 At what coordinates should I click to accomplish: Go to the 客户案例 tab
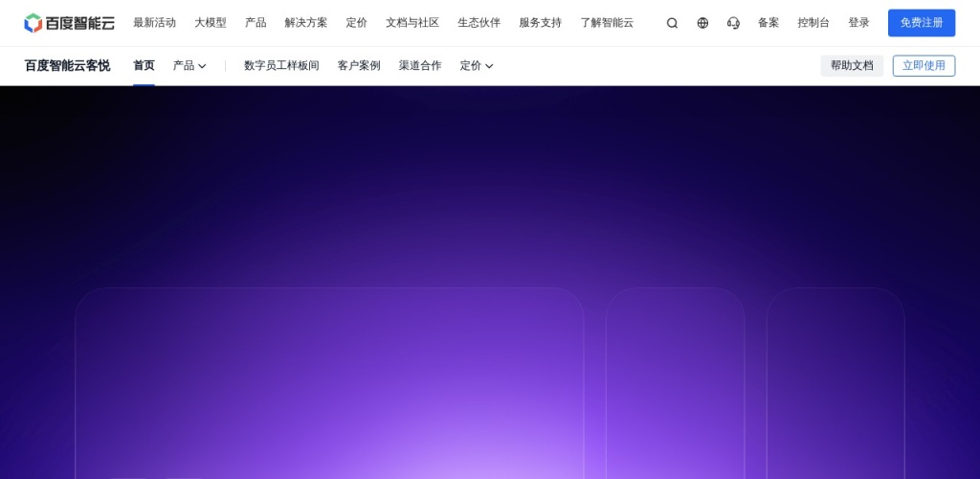point(359,66)
